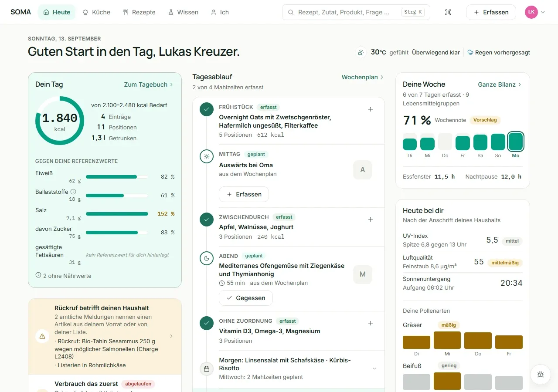Click the bug icon floating button
Screen dimensions: 558x392
[x=541, y=374]
